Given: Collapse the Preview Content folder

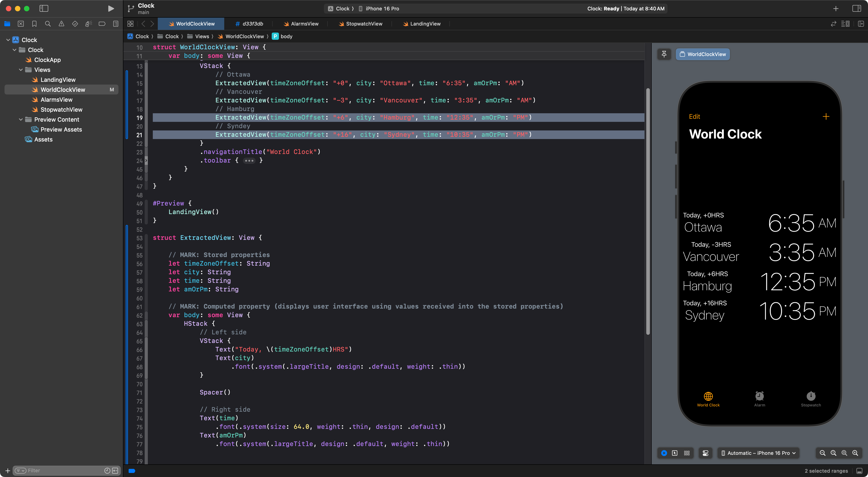Looking at the screenshot, I should click(21, 119).
